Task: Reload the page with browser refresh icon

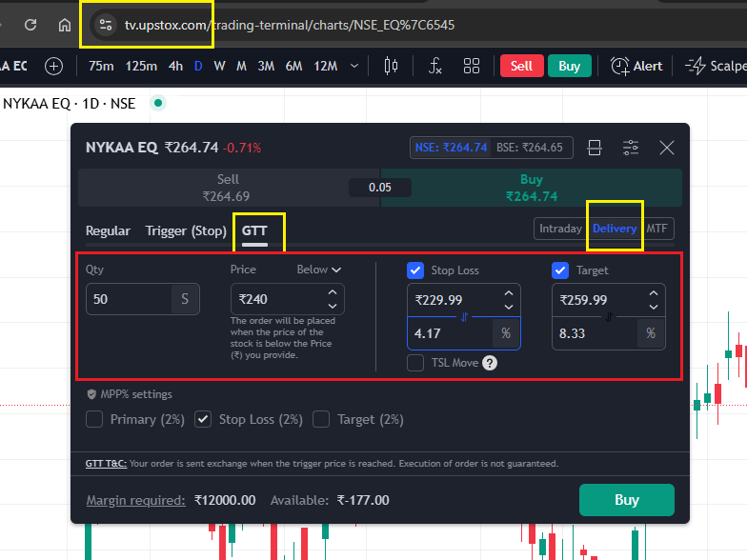Action: (30, 25)
